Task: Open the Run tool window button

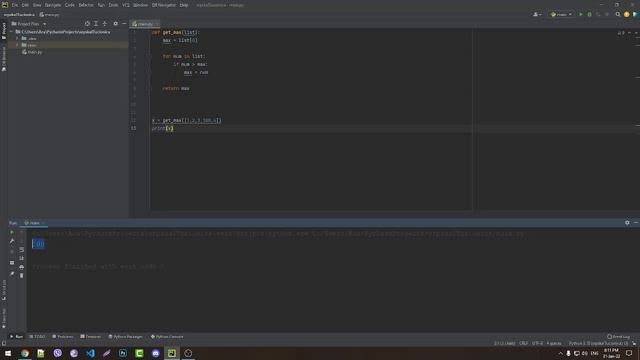Action: 16,337
